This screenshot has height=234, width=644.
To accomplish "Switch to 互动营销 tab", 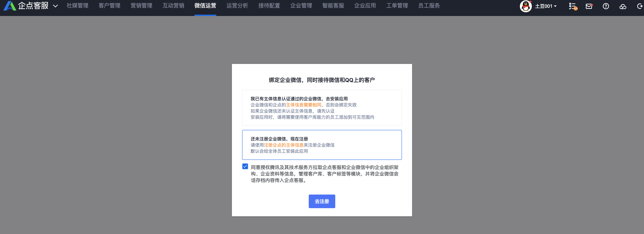I will click(173, 6).
